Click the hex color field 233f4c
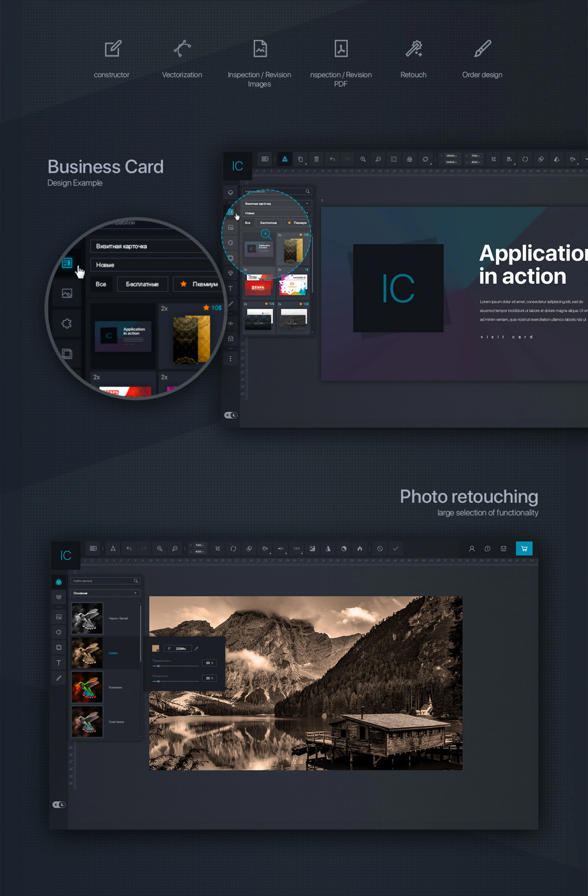The height and width of the screenshot is (896, 588). coord(178,648)
